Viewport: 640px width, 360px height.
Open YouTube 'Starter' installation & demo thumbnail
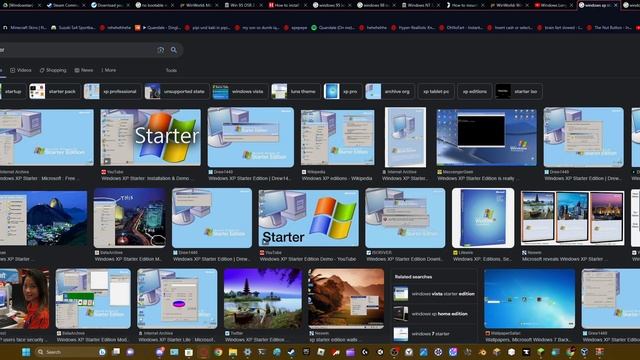(x=151, y=137)
